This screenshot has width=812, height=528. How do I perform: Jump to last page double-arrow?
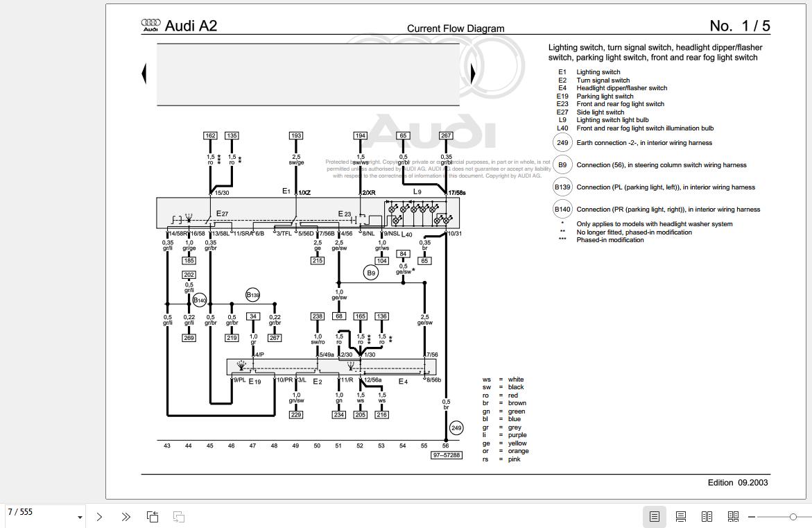tap(126, 517)
